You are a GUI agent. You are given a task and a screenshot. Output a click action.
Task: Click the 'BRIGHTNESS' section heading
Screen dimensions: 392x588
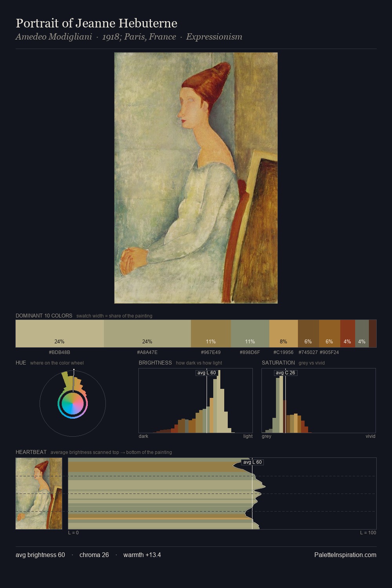[x=155, y=363]
